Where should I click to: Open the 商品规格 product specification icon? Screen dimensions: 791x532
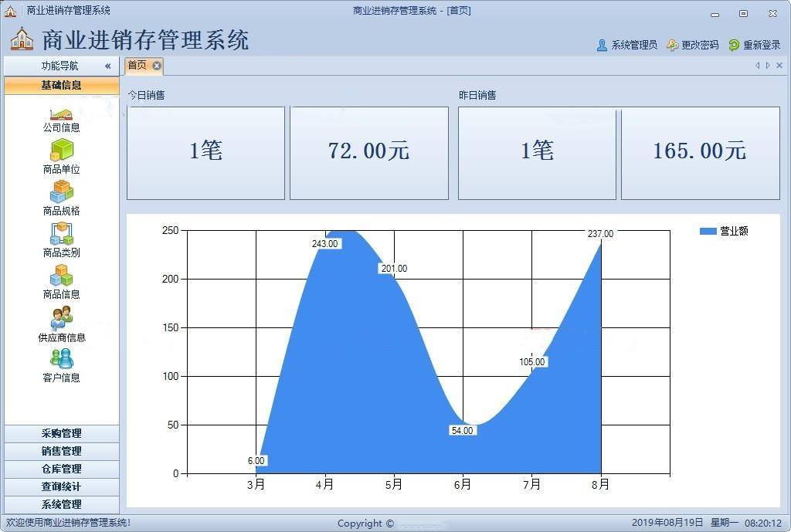pyautogui.click(x=62, y=191)
